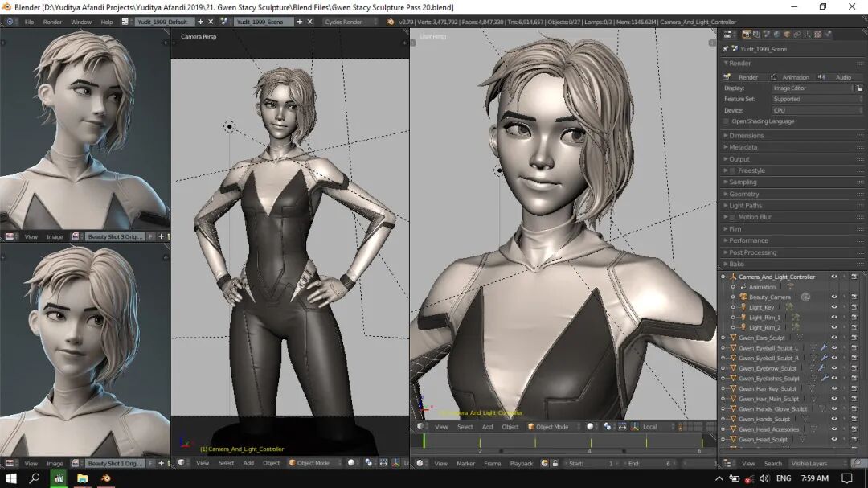Viewport: 868px width, 488px height.
Task: Click the timeline editor type clock icon
Action: [420, 464]
